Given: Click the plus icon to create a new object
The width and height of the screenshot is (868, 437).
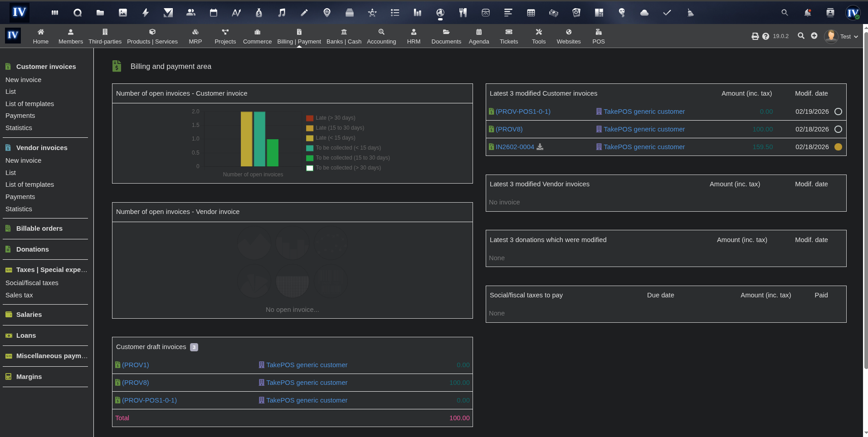Looking at the screenshot, I should [x=814, y=36].
